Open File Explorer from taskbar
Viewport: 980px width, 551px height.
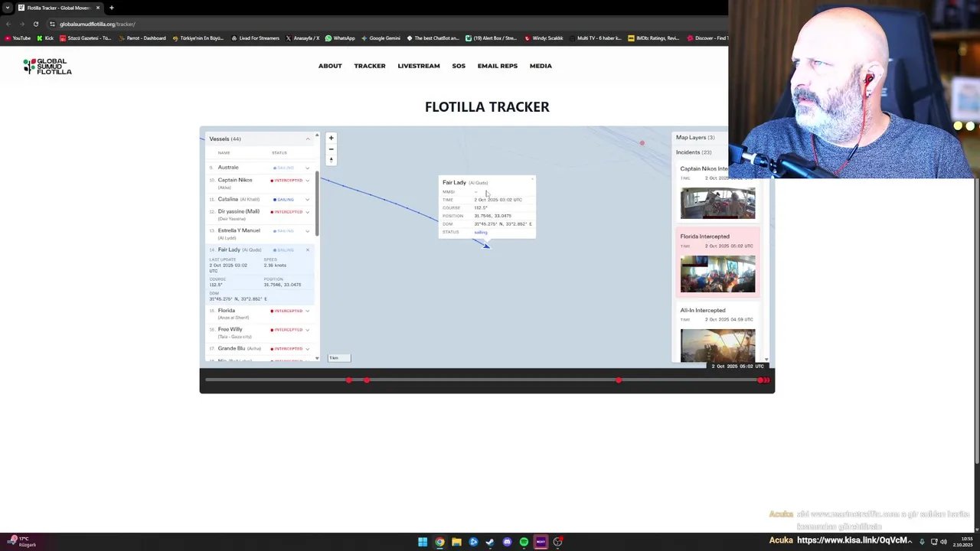(456, 542)
